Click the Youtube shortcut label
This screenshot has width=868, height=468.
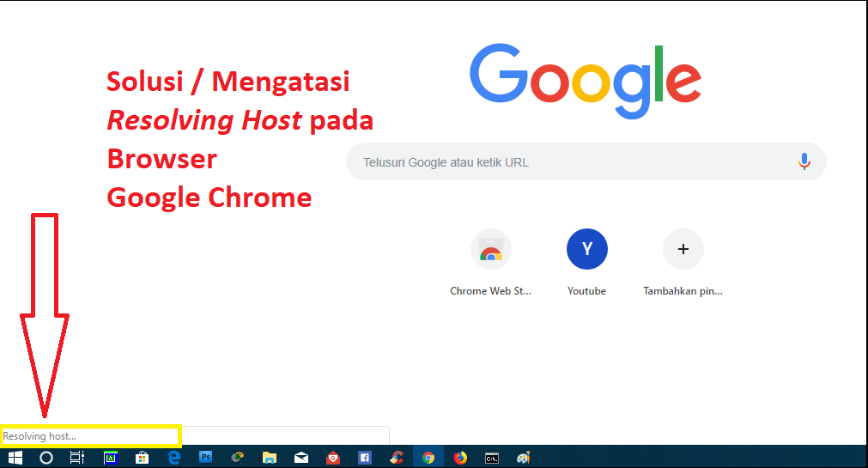coord(586,291)
